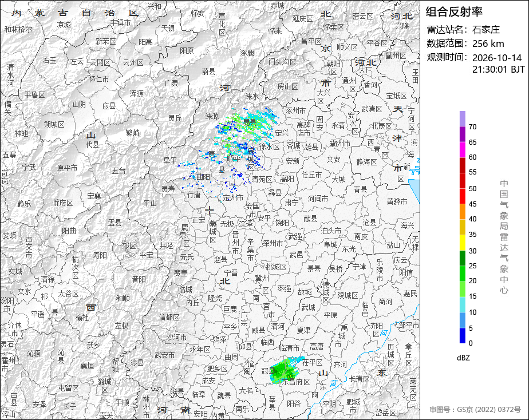This screenshot has height=420, width=529.
Task: Click the 和林格尔 label at top left
Action: click(x=18, y=29)
